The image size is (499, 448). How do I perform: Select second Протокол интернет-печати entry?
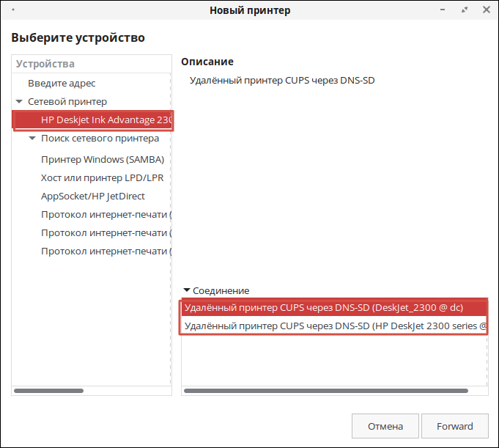pyautogui.click(x=106, y=233)
